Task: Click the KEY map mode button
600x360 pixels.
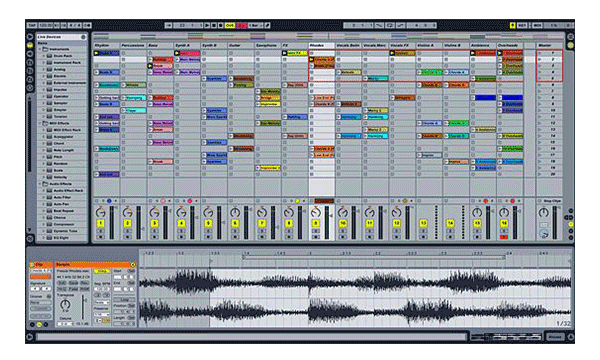Action: tap(522, 25)
